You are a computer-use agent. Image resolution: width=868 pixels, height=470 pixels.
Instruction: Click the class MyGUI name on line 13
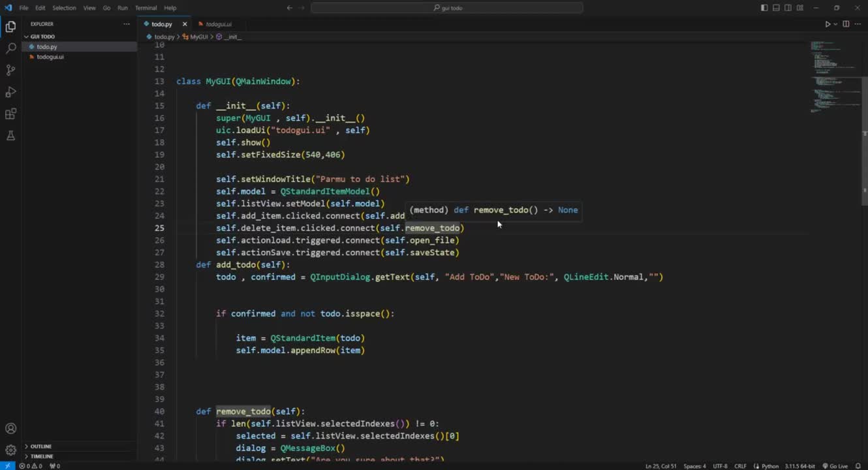coord(218,82)
